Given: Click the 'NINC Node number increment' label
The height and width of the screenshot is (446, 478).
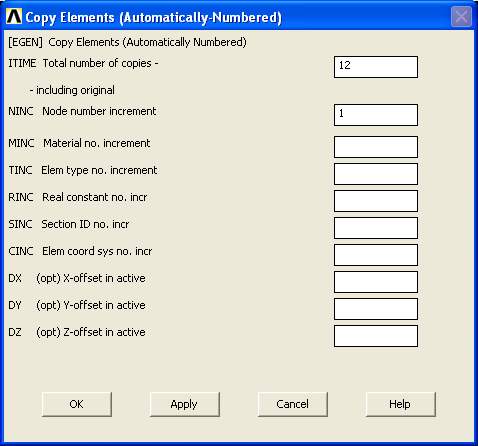Looking at the screenshot, I should (x=82, y=111).
